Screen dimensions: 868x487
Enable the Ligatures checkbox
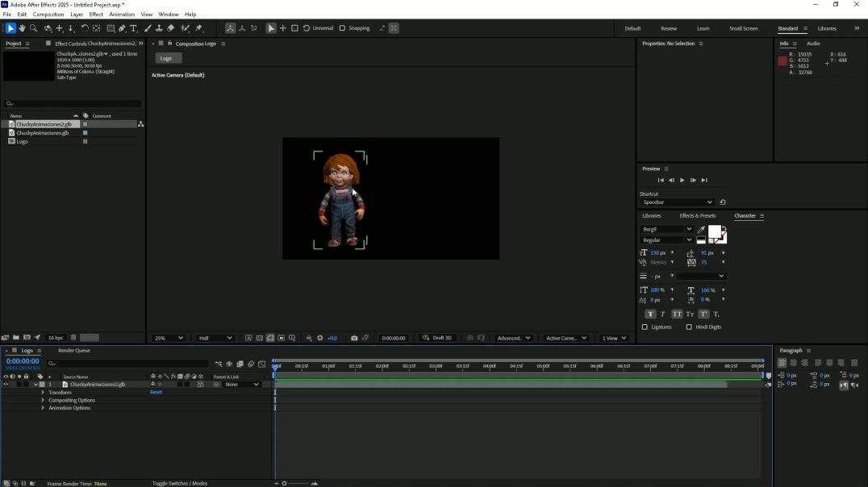pos(645,327)
